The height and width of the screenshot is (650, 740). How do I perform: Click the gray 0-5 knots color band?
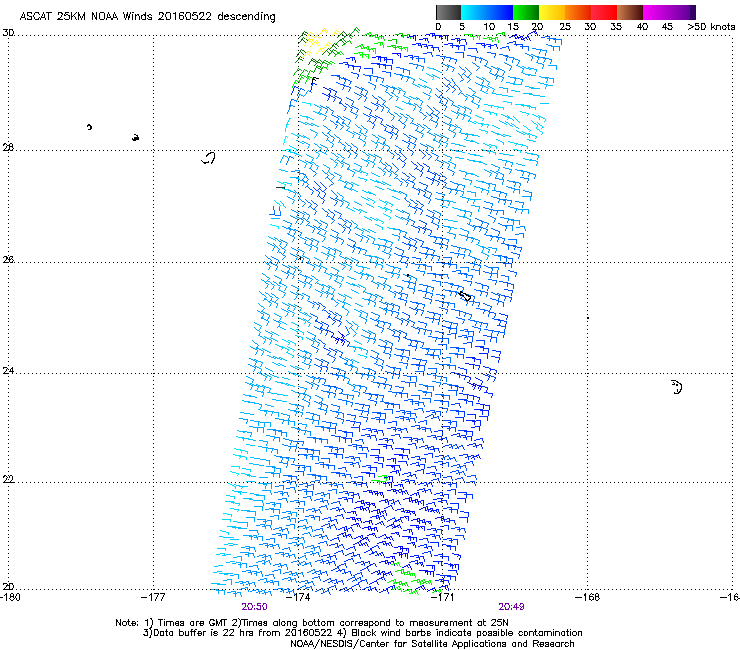[448, 12]
